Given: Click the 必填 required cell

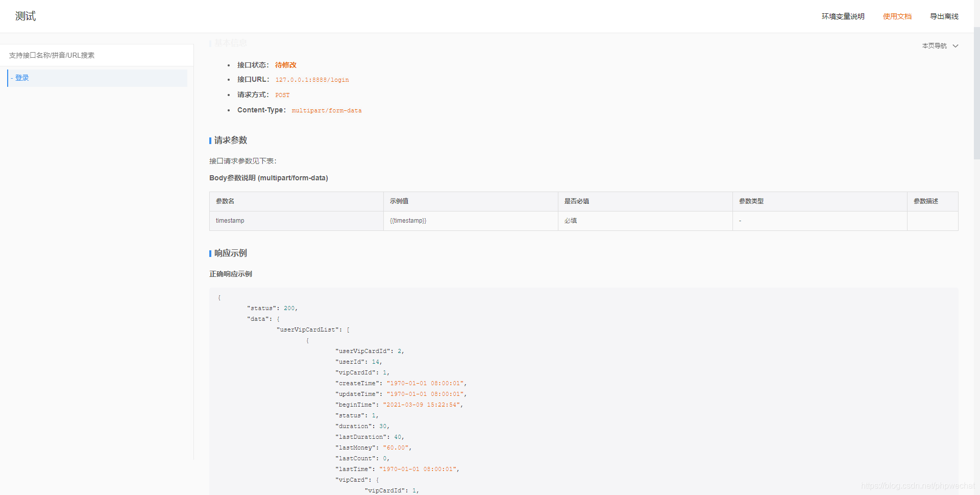Looking at the screenshot, I should [645, 221].
